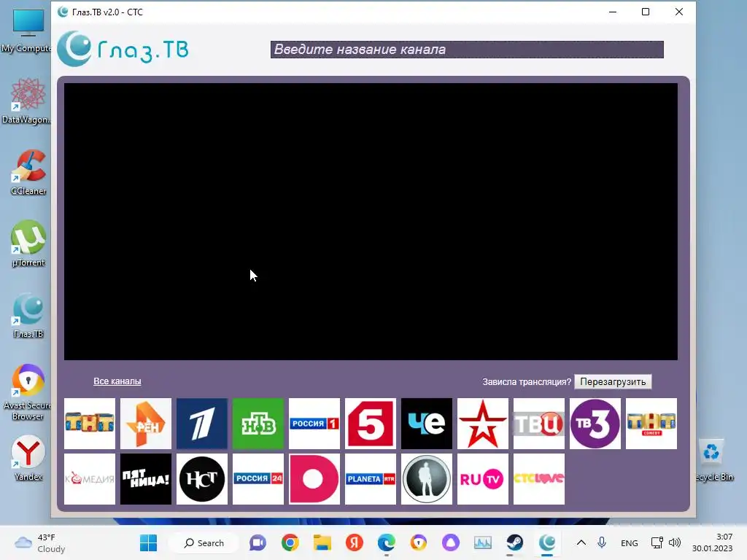
Task: Open the purple Alice assistant taskbar icon
Action: tap(451, 542)
